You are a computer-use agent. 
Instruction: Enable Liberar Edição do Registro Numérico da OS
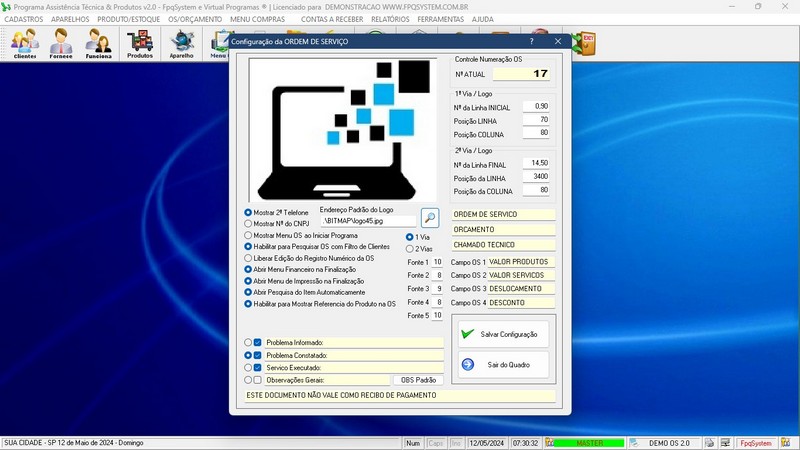(x=248, y=258)
